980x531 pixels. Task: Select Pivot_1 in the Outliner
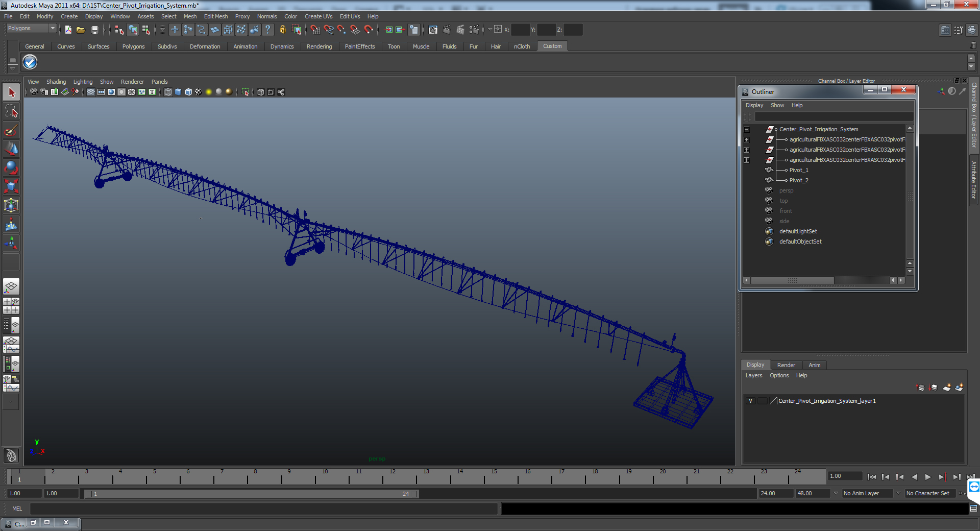pos(799,170)
